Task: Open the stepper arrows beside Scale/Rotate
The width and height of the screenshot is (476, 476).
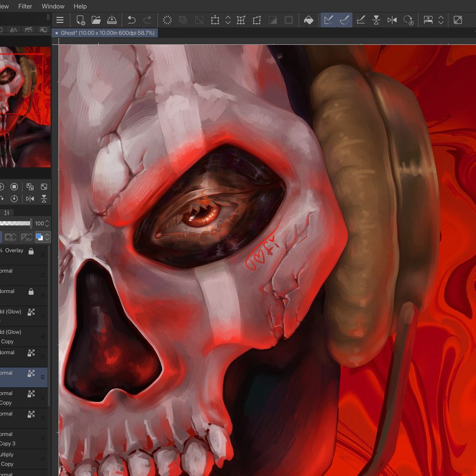Action: tap(228, 20)
